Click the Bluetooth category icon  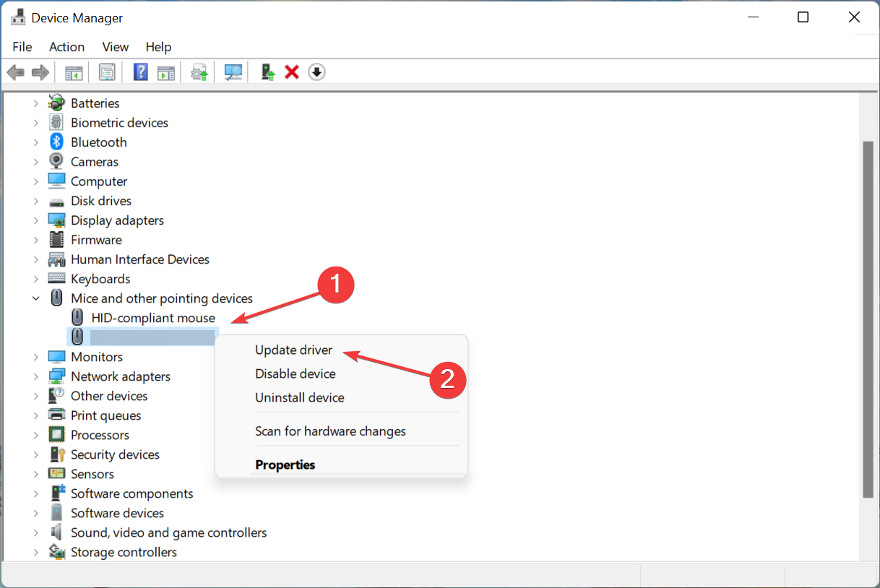pyautogui.click(x=56, y=142)
